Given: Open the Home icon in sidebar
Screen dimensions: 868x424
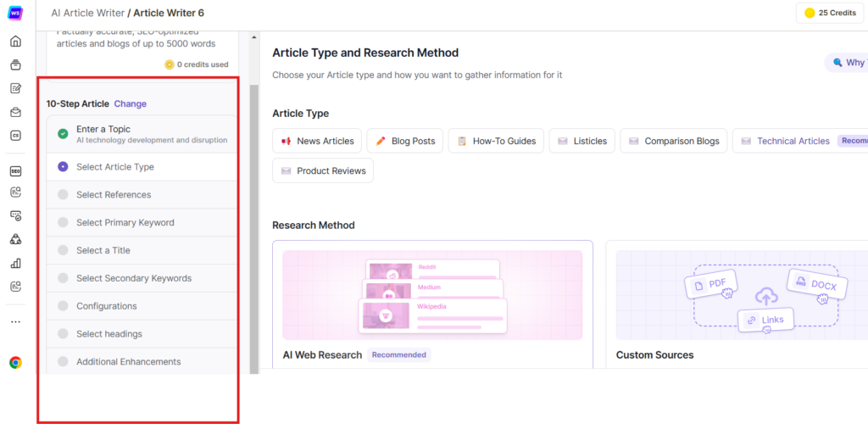Looking at the screenshot, I should point(15,42).
